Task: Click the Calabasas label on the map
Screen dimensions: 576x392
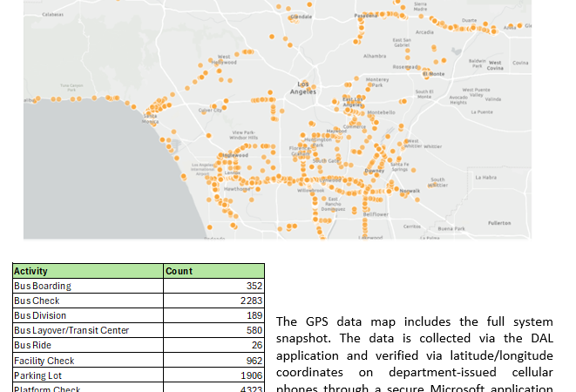Action: (53, 15)
